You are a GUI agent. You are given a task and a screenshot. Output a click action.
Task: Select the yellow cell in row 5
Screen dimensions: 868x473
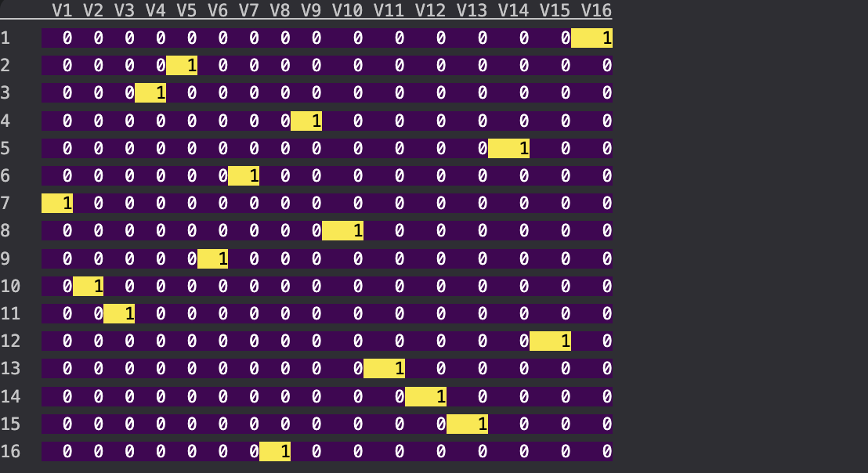point(508,148)
